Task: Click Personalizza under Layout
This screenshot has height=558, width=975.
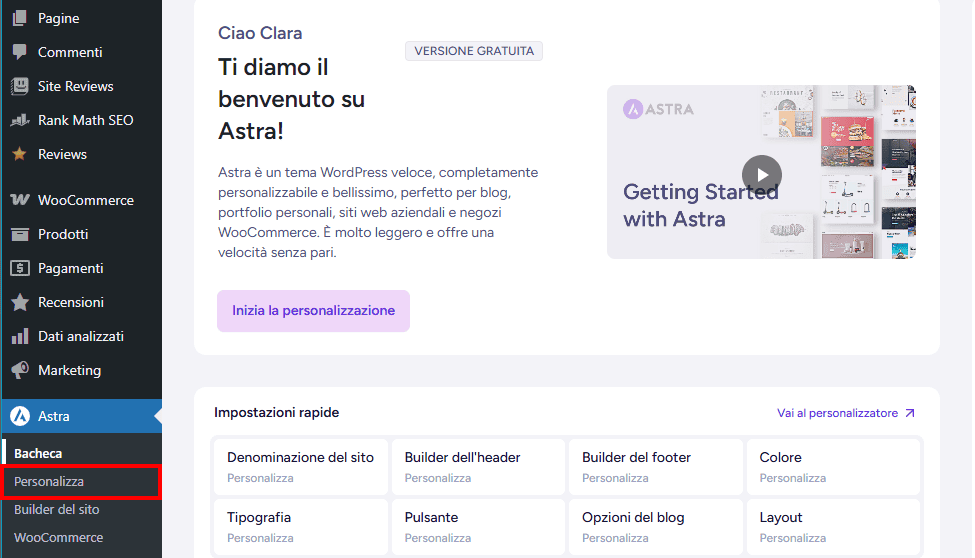Action: pyautogui.click(x=793, y=538)
